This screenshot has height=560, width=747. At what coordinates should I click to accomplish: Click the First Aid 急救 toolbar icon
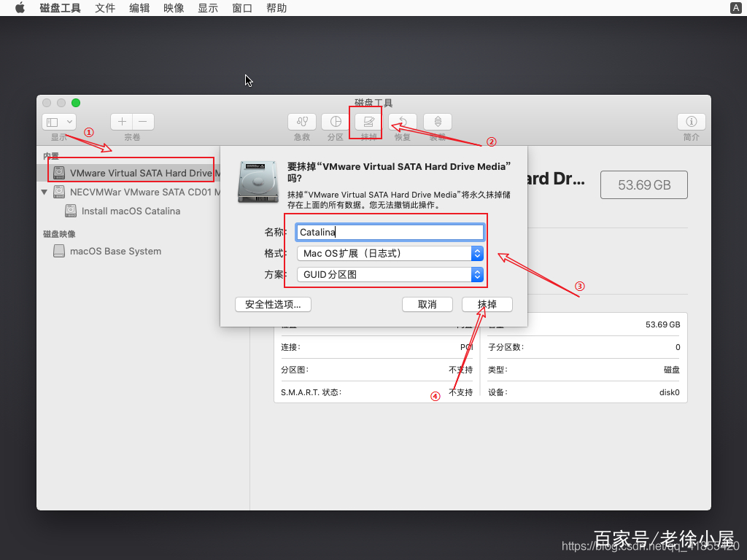pos(302,122)
